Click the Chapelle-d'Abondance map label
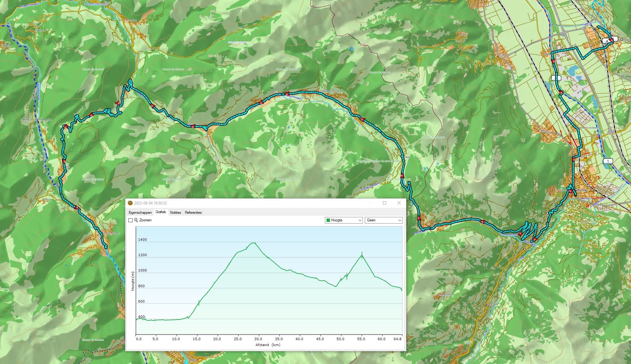The image size is (631, 364). [331, 91]
